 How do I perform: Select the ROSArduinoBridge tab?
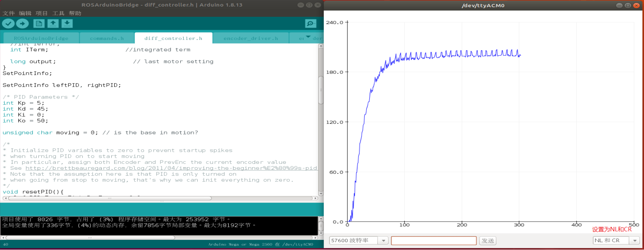click(x=41, y=38)
